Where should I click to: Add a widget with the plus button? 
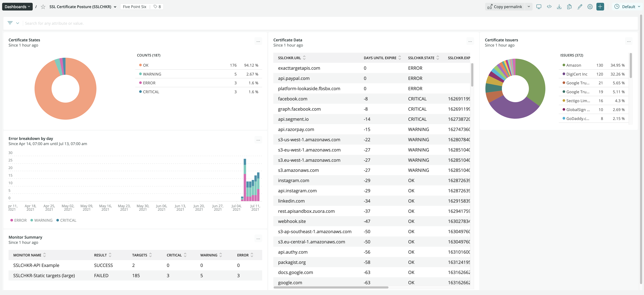600,7
